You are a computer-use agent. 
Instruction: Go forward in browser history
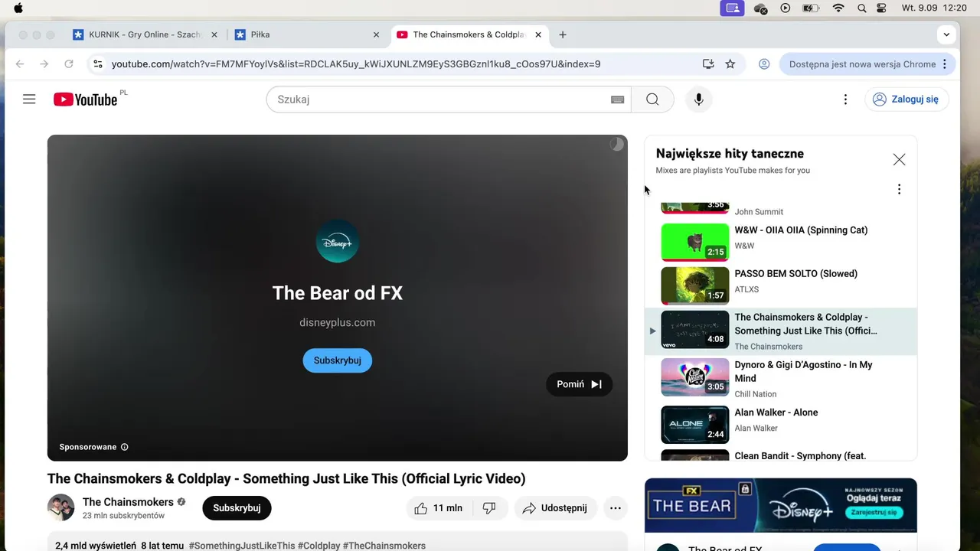(44, 64)
